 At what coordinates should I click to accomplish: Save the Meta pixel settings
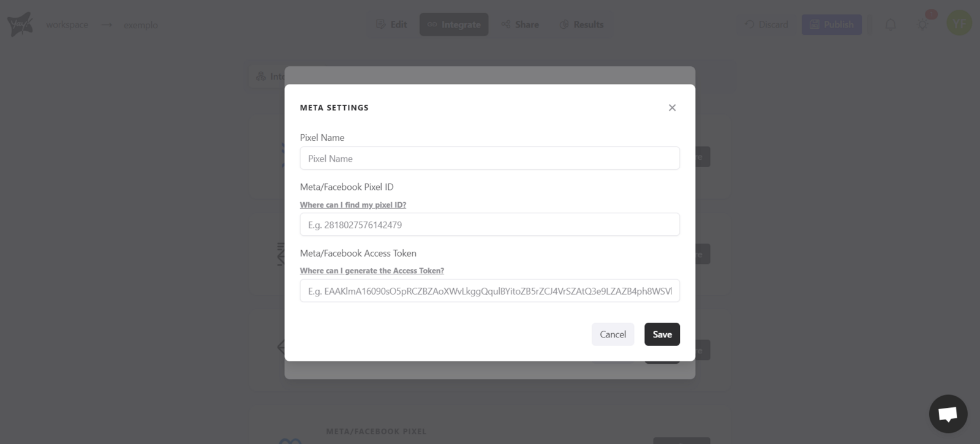[x=662, y=334]
